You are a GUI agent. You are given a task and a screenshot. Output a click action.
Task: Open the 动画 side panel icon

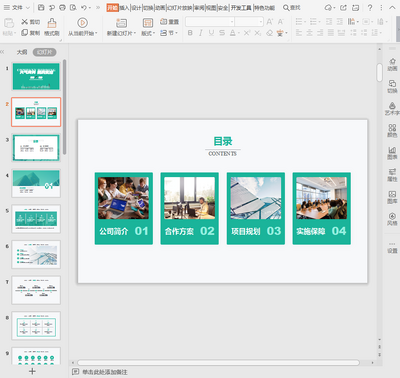(392, 64)
